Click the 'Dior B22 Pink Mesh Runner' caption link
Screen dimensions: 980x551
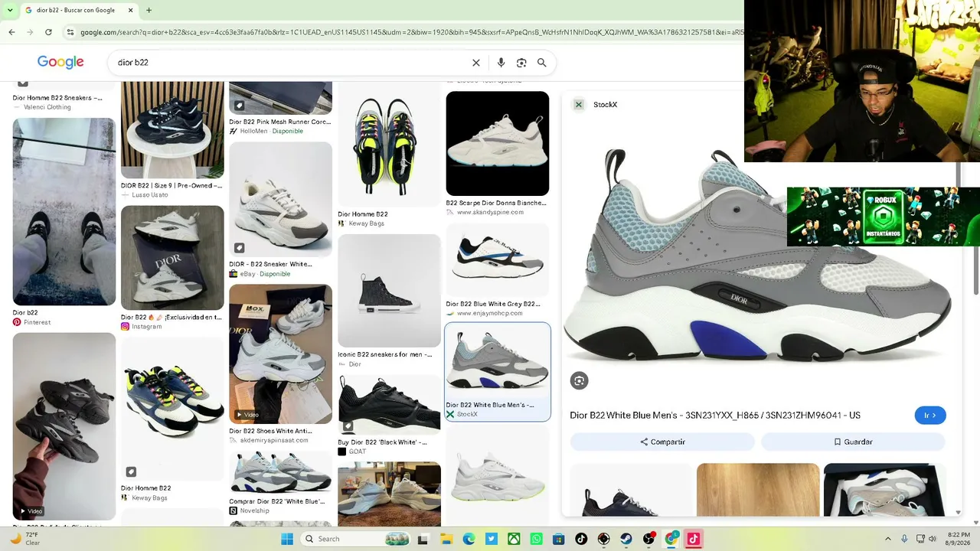point(280,122)
